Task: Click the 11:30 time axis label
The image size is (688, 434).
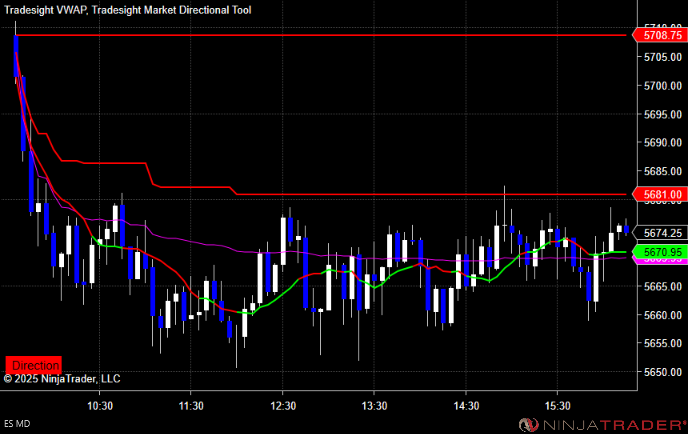Action: click(x=191, y=406)
